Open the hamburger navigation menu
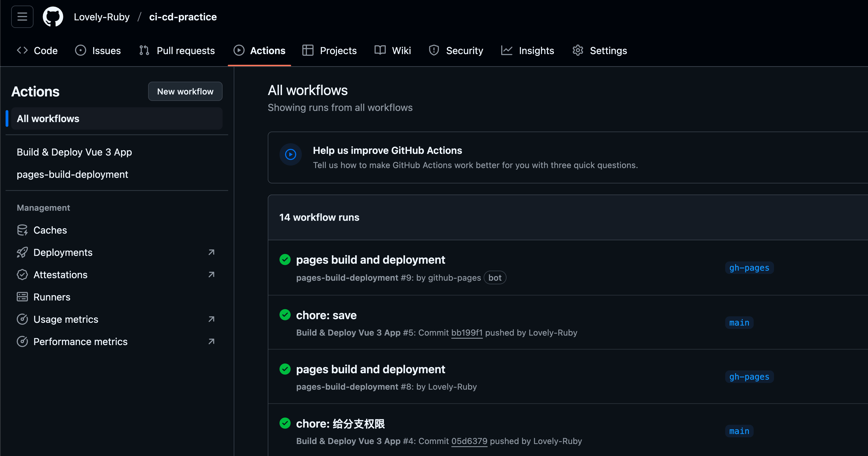Image resolution: width=868 pixels, height=456 pixels. coord(22,16)
